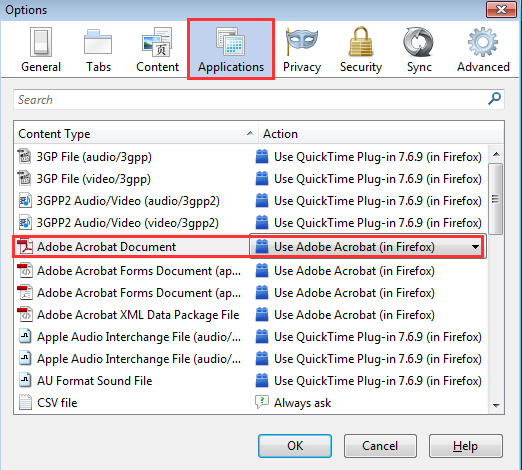Switch to the Tabs options panel
The height and width of the screenshot is (470, 522).
coord(98,50)
